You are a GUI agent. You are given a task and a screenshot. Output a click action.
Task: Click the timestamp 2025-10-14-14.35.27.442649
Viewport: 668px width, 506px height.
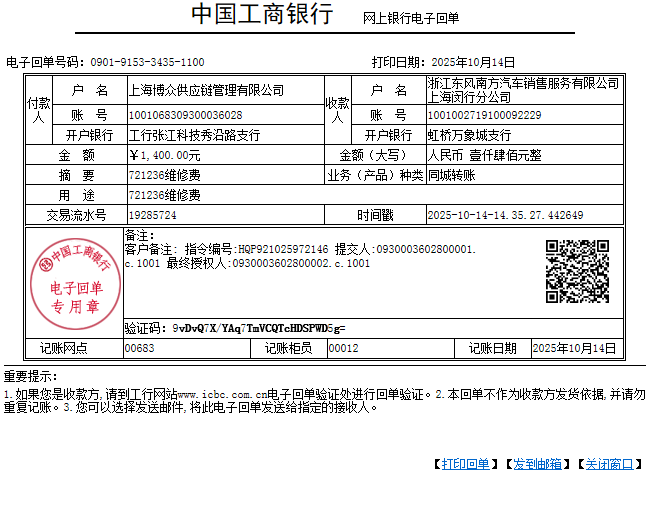point(505,215)
